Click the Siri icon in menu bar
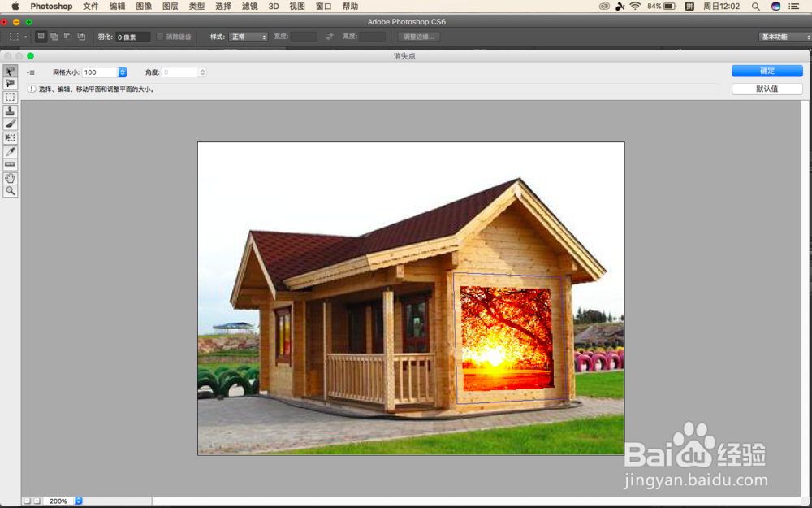The width and height of the screenshot is (812, 508). tap(775, 7)
